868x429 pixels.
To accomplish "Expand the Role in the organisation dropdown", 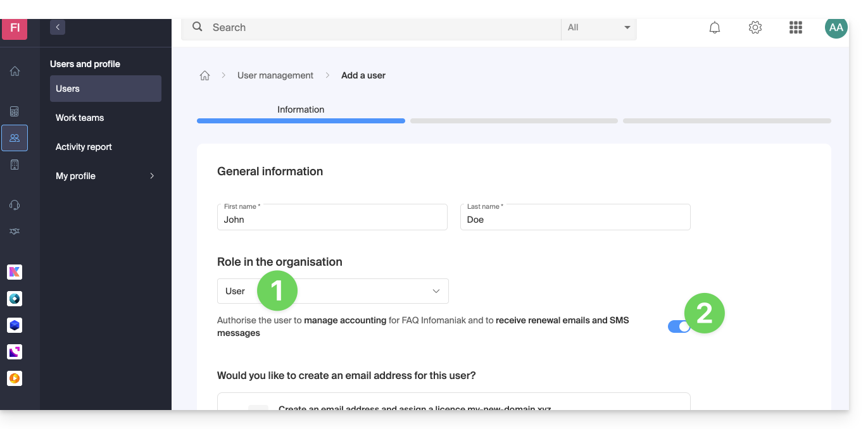I will tap(332, 291).
